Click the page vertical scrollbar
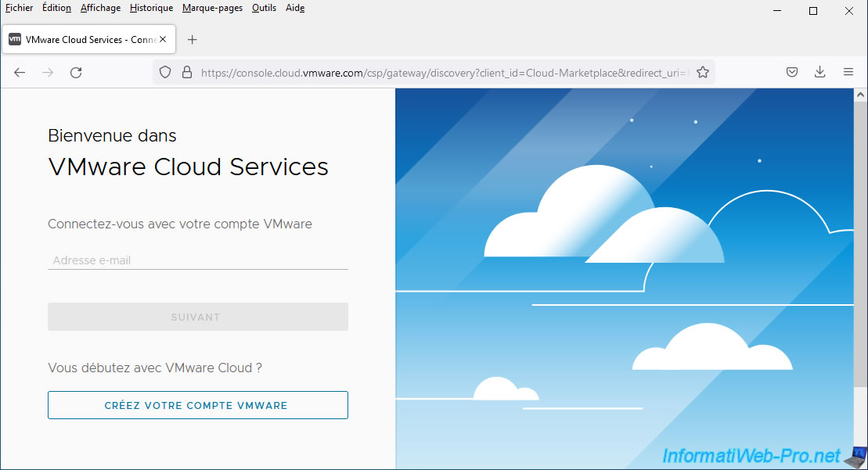The height and width of the screenshot is (470, 868). click(860, 274)
